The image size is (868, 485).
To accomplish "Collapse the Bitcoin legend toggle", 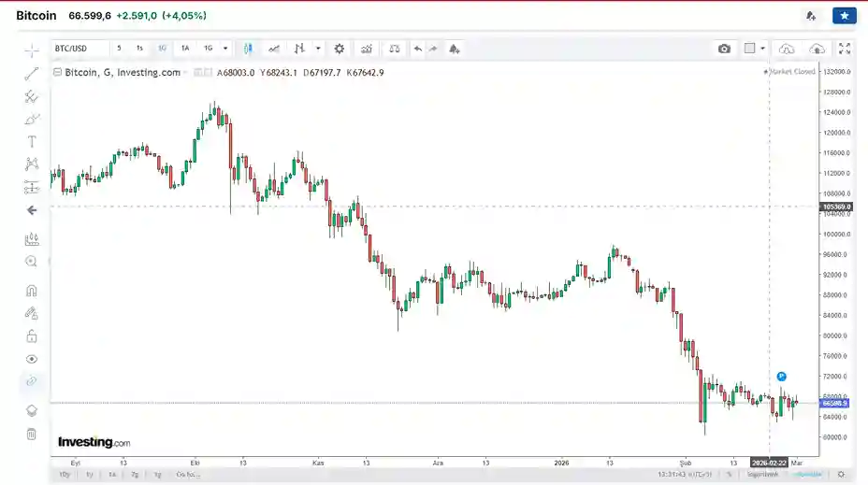I will pyautogui.click(x=58, y=72).
